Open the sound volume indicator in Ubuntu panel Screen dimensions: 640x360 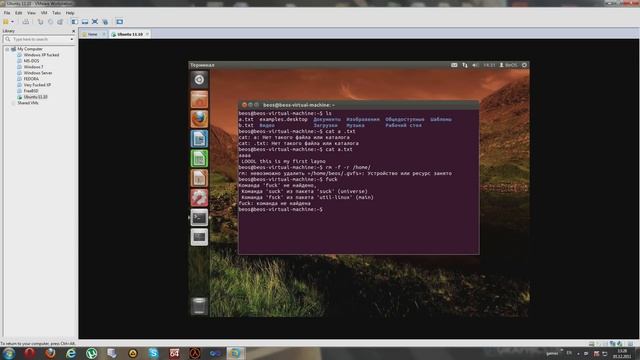(x=475, y=65)
